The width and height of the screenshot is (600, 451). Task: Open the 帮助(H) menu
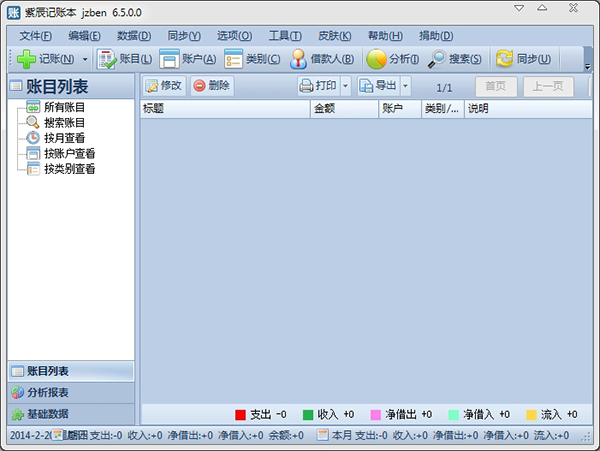click(x=385, y=36)
